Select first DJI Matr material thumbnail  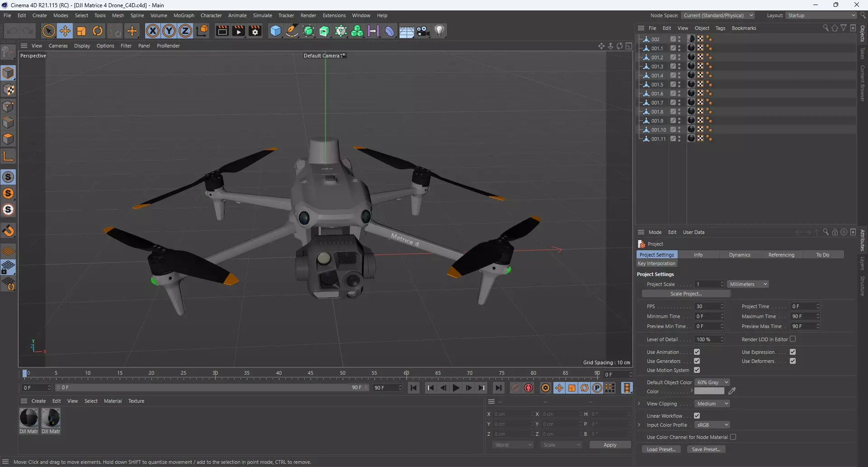(x=28, y=418)
